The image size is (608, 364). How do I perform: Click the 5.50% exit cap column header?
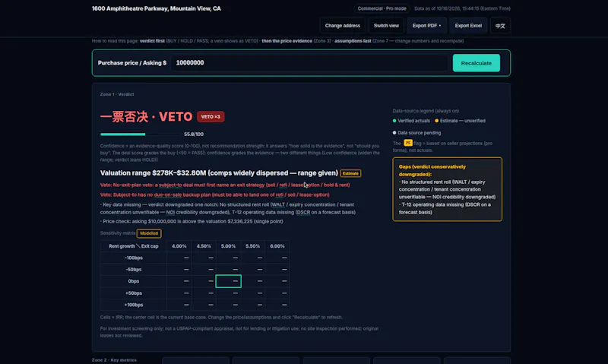click(253, 246)
